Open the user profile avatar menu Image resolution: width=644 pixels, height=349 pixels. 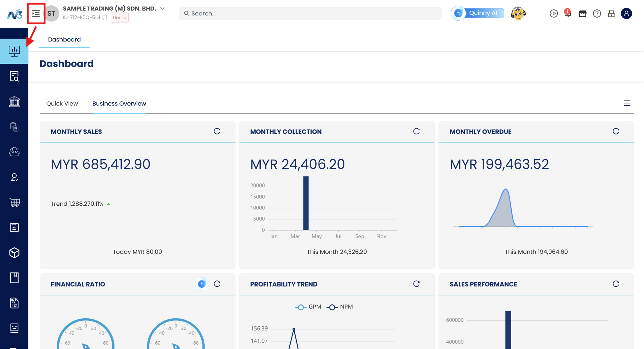click(x=626, y=14)
